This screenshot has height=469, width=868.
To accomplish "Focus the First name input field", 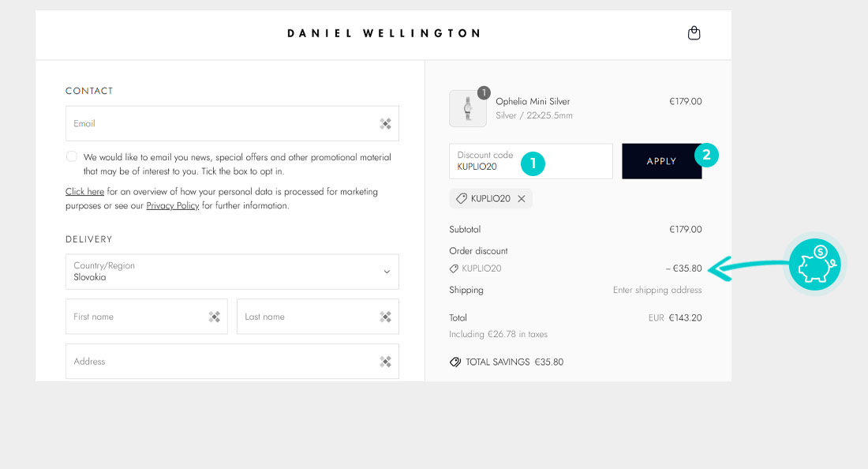I will click(147, 317).
